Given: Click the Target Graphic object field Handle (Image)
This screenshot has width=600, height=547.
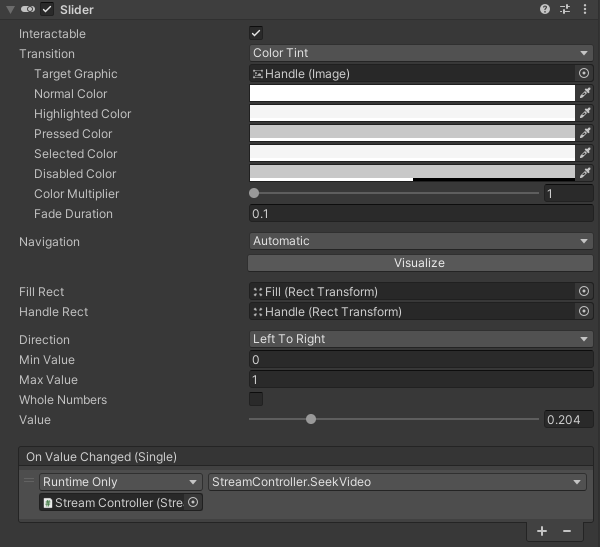Looking at the screenshot, I should click(412, 73).
